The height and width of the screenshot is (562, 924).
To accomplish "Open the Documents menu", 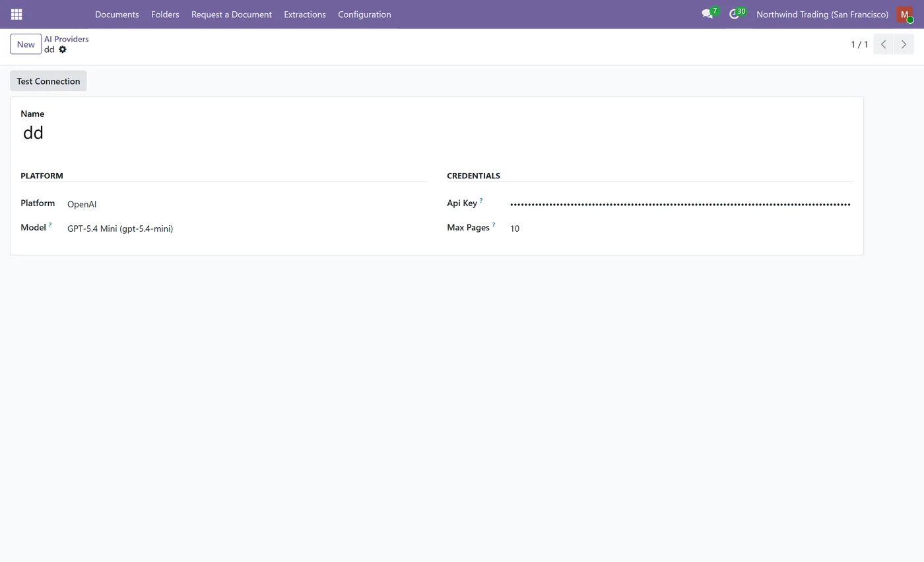I will [117, 14].
